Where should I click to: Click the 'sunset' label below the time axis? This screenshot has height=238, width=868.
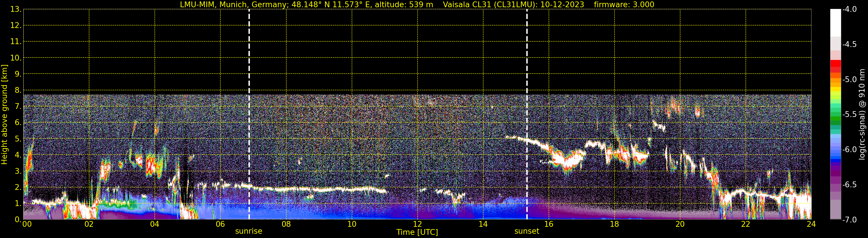pyautogui.click(x=527, y=231)
